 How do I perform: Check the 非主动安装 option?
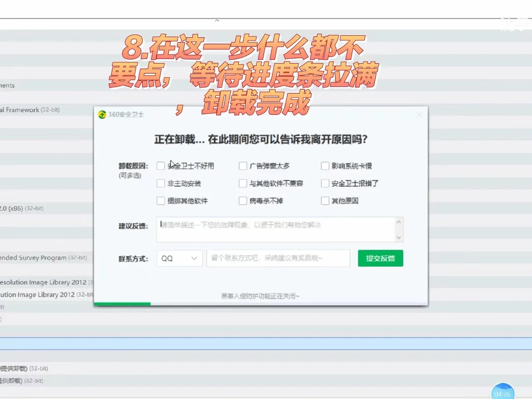pos(161,183)
